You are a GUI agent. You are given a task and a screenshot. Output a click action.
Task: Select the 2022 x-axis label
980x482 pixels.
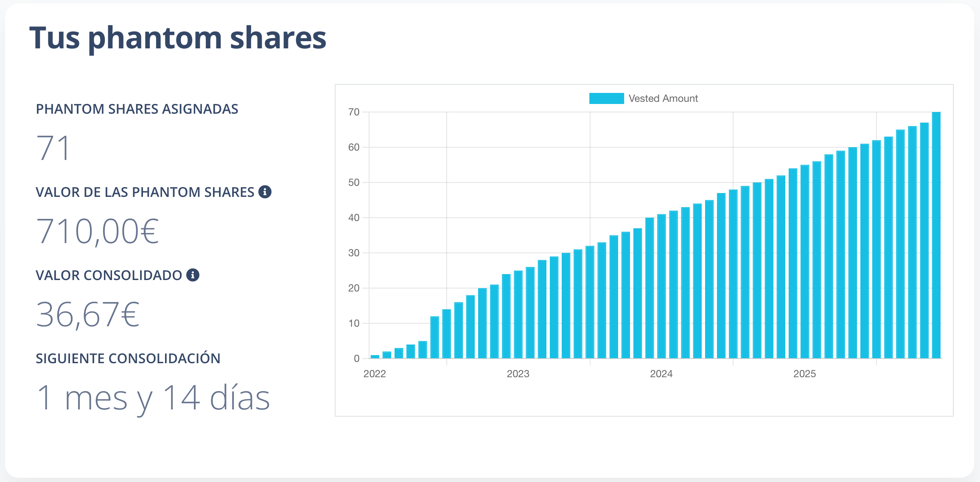[x=375, y=374]
